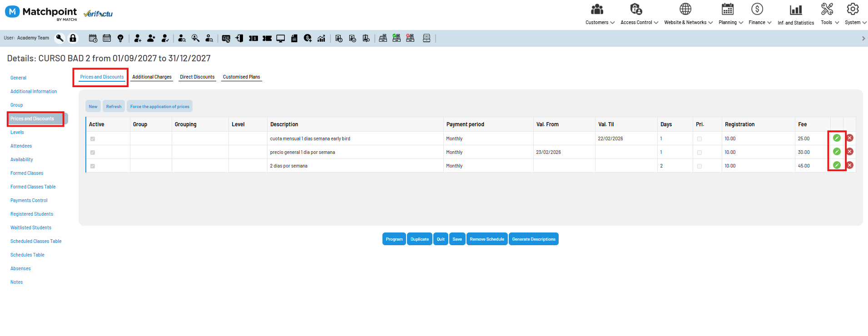Click the dollar coin with plus icon
The width and height of the screenshot is (868, 336).
tap(308, 38)
